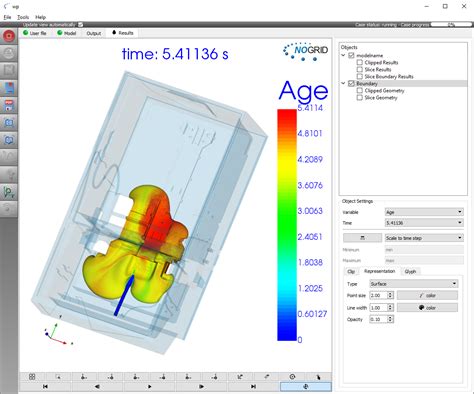
Task: Click the blue save disk icon in sidebar
Action: 9,88
